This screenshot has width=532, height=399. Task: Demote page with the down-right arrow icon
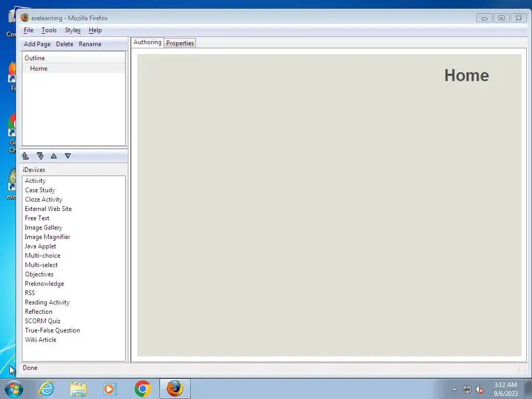[x=40, y=156]
